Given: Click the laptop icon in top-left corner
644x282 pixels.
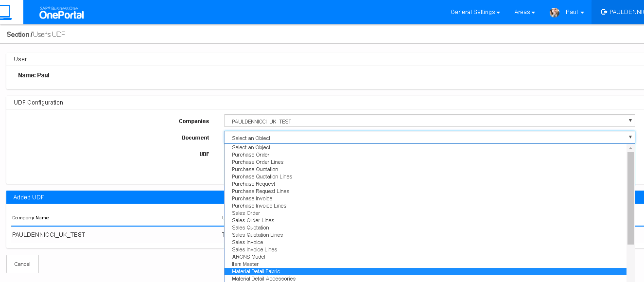Looking at the screenshot, I should (x=5, y=12).
